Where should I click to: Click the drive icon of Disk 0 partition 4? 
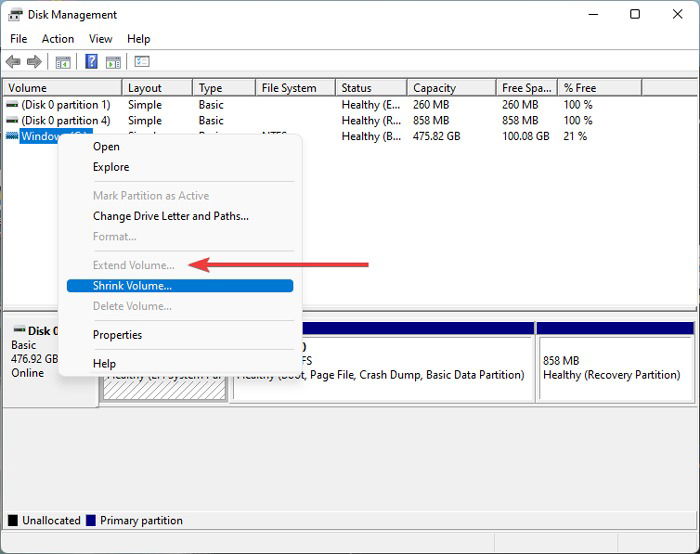tap(12, 121)
